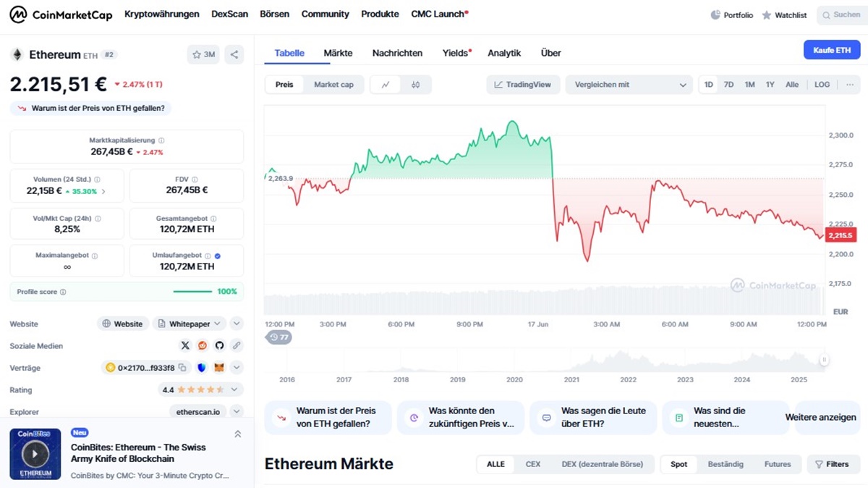Screen dimensions: 868x488
Task: Open the Börsen menu
Action: tap(275, 14)
